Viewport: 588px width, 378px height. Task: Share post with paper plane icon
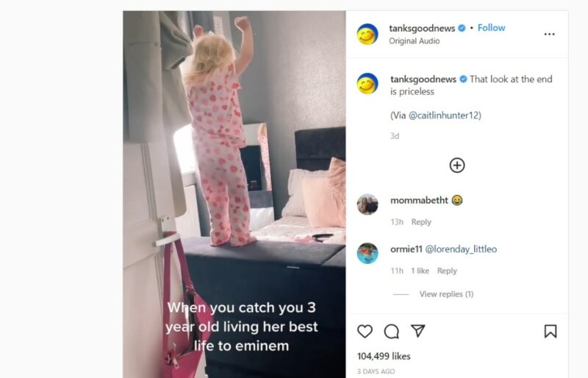(417, 331)
